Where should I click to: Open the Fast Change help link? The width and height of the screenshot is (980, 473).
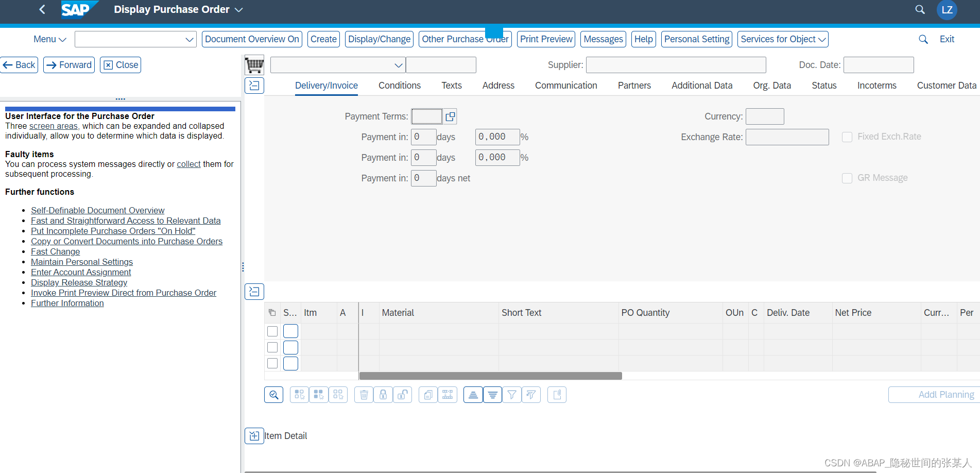[55, 251]
